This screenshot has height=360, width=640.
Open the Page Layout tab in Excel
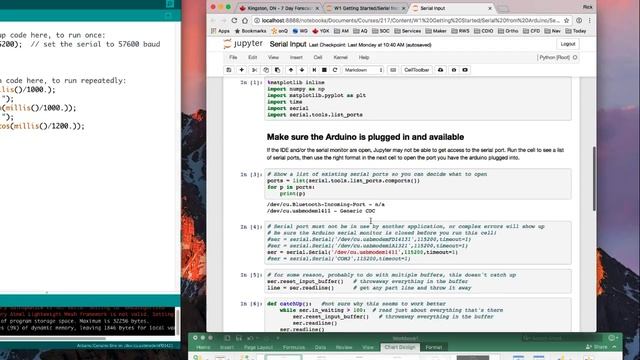pyautogui.click(x=258, y=347)
